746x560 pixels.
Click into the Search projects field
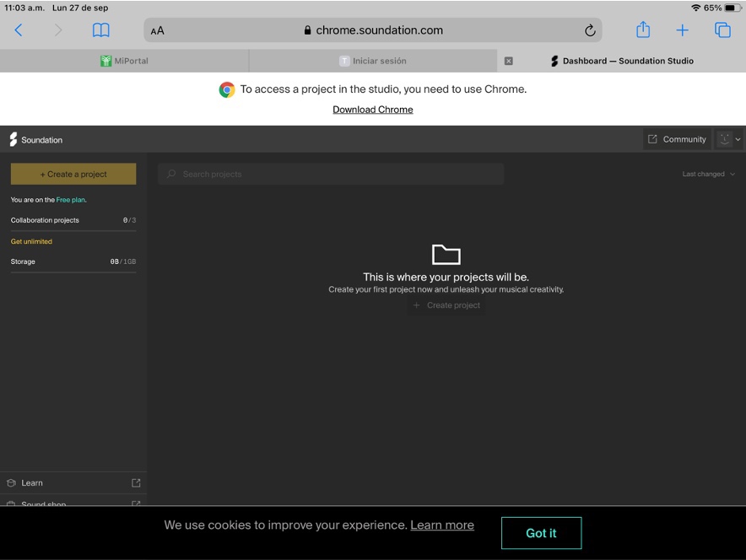(x=331, y=174)
